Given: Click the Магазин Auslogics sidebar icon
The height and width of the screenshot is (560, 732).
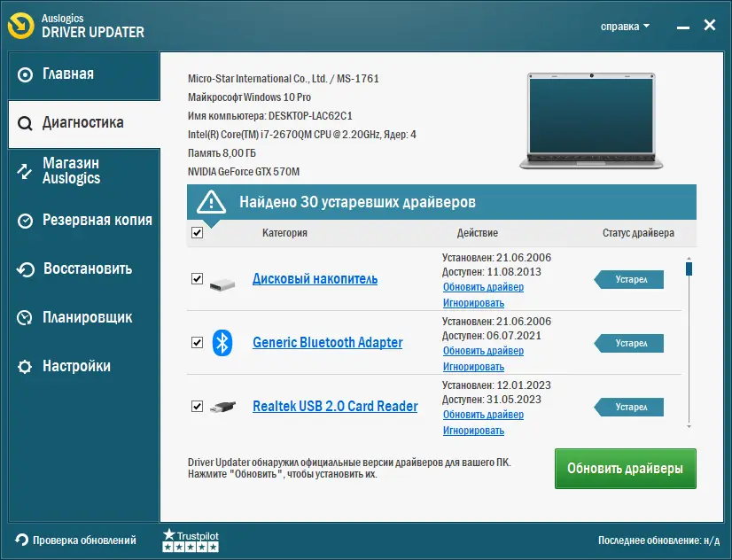Looking at the screenshot, I should (24, 170).
